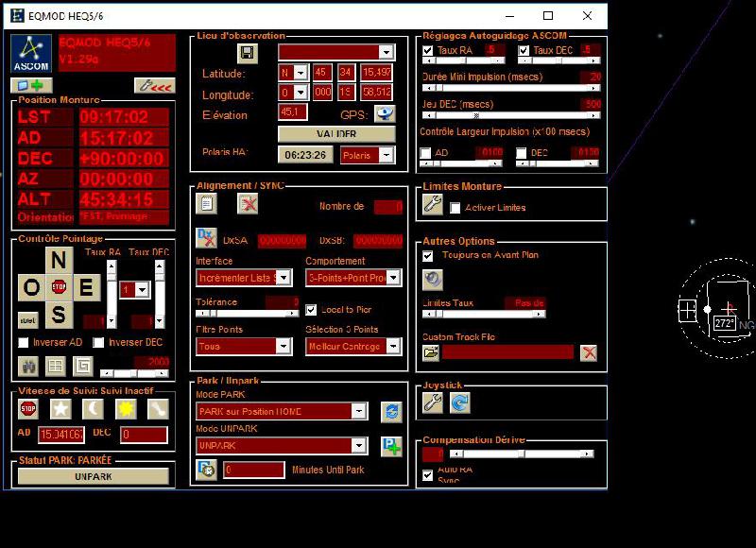This screenshot has height=548, width=756.
Task: Toggle Toujours en Avant Plan
Action: 428,255
